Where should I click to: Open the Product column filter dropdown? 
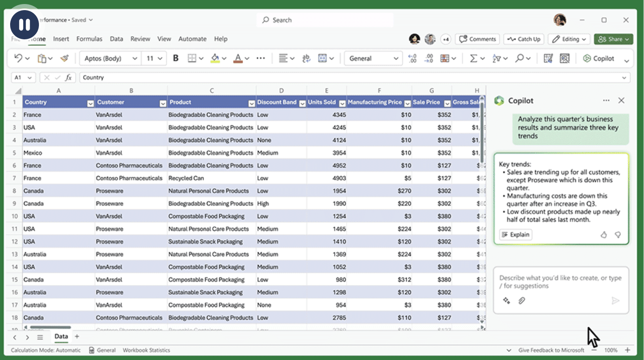pos(251,103)
